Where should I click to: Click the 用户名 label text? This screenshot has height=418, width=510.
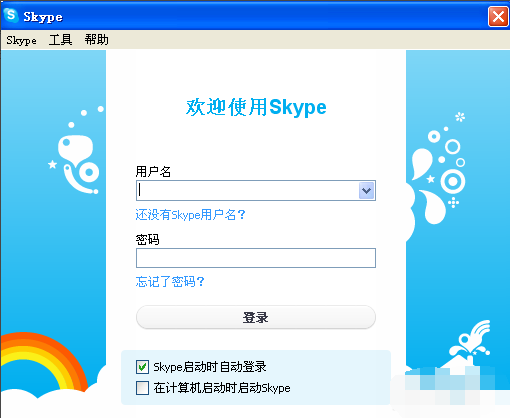coord(153,172)
